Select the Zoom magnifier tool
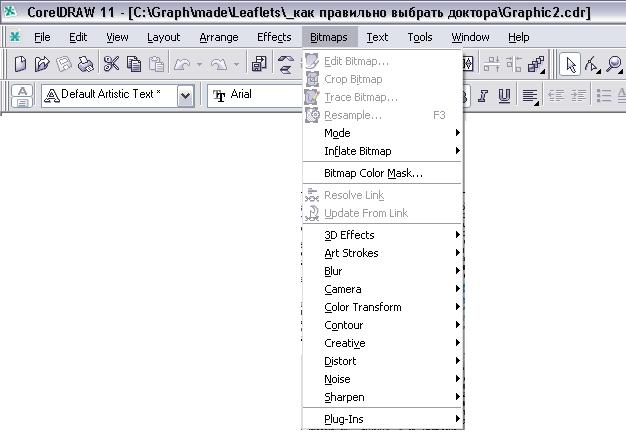This screenshot has width=626, height=440. tap(614, 64)
